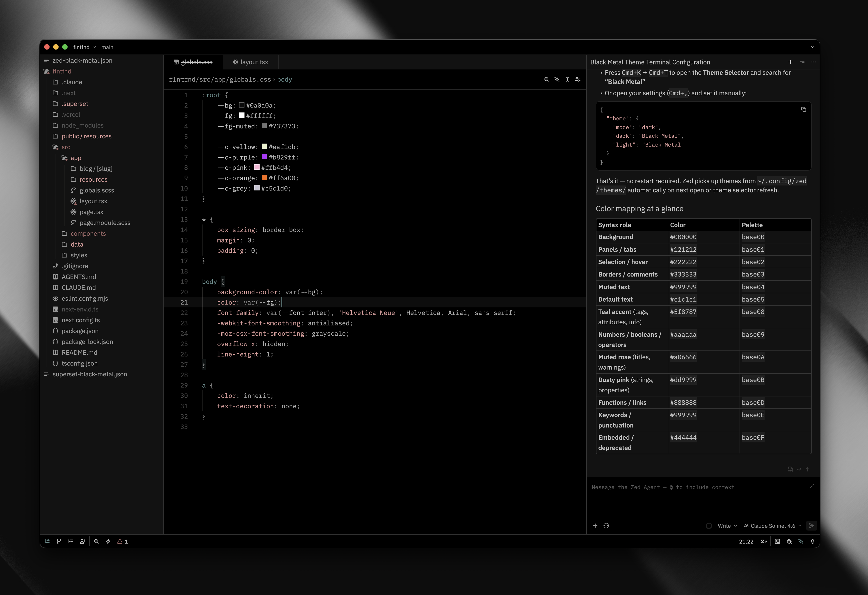Click the Zed edit prediction icon
868x595 pixels.
[x=764, y=541]
